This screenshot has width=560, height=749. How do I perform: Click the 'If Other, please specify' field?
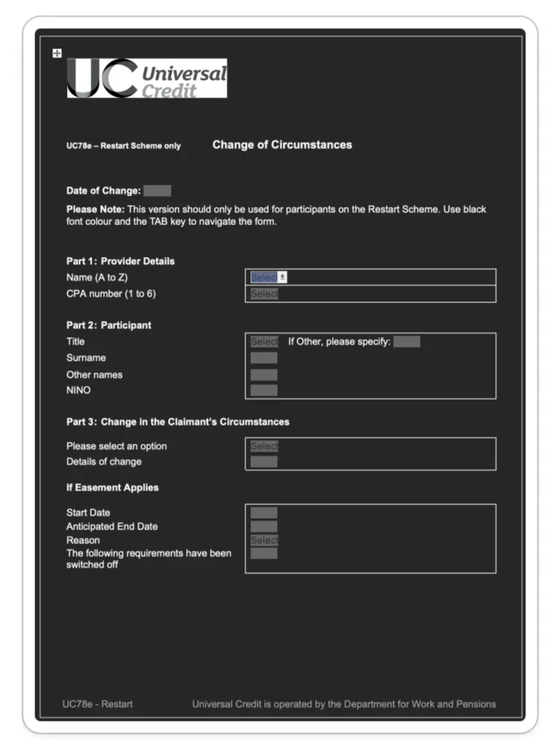[x=406, y=341]
